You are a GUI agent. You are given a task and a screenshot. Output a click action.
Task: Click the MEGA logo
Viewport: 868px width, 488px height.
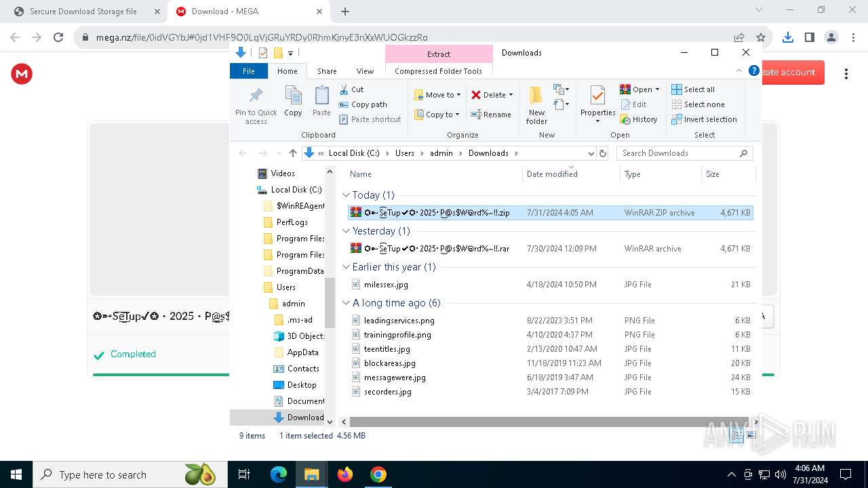22,74
